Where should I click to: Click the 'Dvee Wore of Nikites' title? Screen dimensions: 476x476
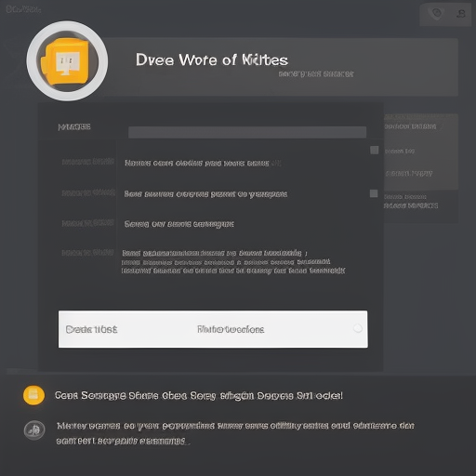pos(212,59)
